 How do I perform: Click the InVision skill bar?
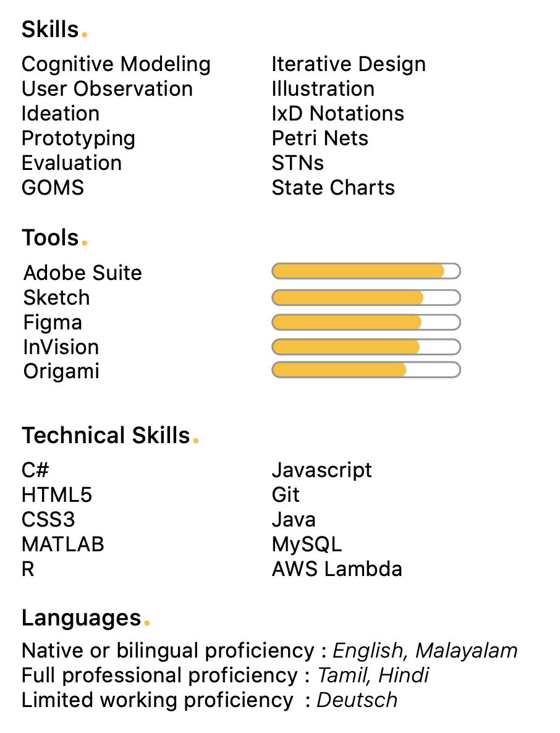pyautogui.click(x=366, y=347)
